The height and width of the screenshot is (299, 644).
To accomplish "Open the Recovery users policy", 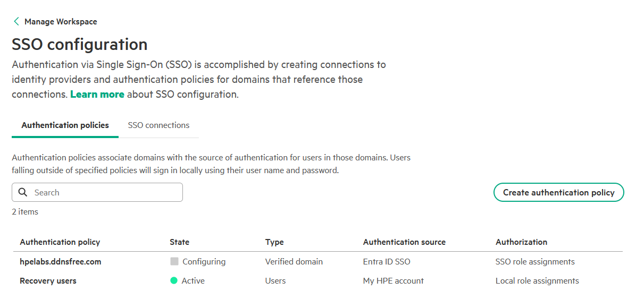I will point(48,280).
